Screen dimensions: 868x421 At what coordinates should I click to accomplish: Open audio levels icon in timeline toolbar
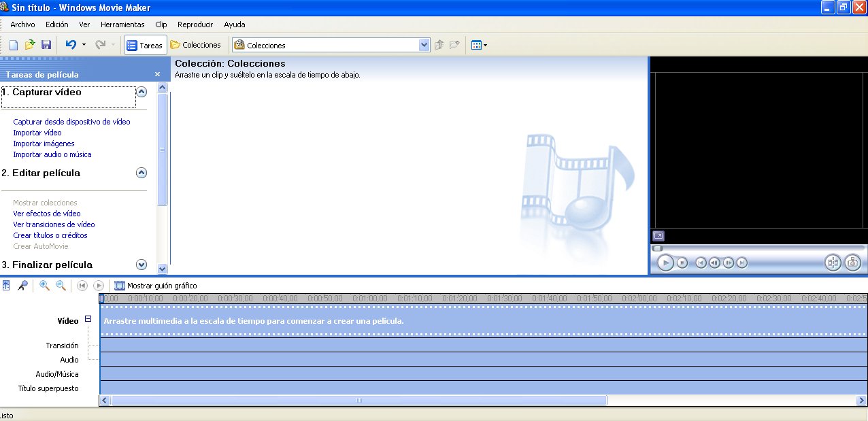6,286
